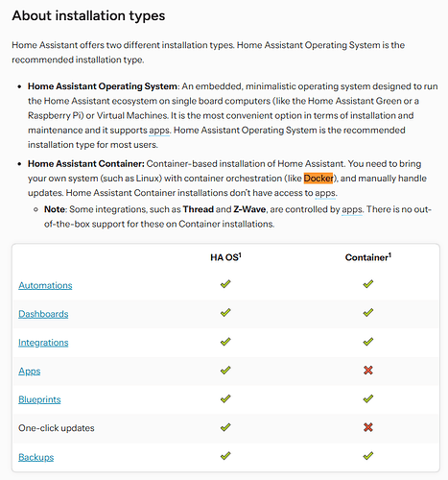448x480 pixels.
Task: Click the HA OS checkmark for Dashboards
Action: (x=225, y=312)
